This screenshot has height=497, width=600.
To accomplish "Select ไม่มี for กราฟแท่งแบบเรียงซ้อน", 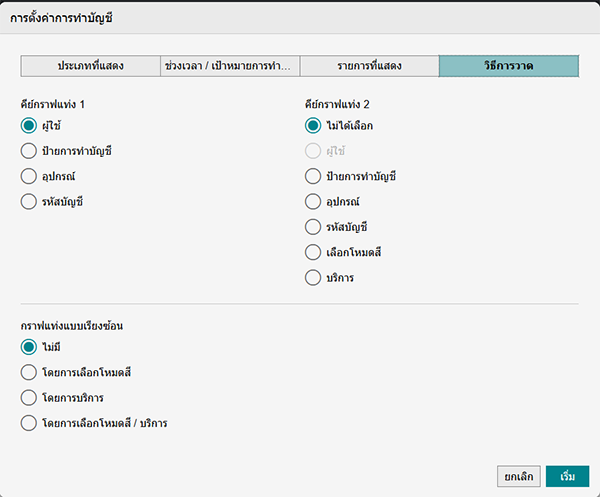I will 29,347.
